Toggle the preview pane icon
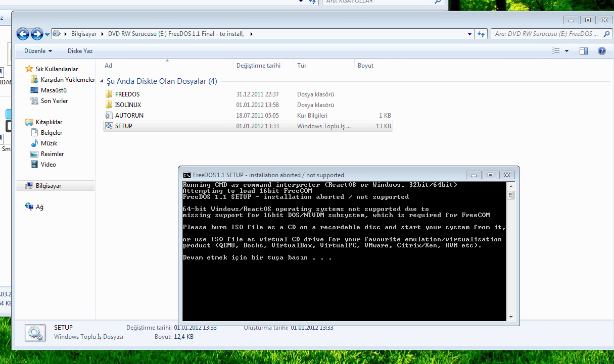Viewport: 614px width, 364px height. point(584,51)
